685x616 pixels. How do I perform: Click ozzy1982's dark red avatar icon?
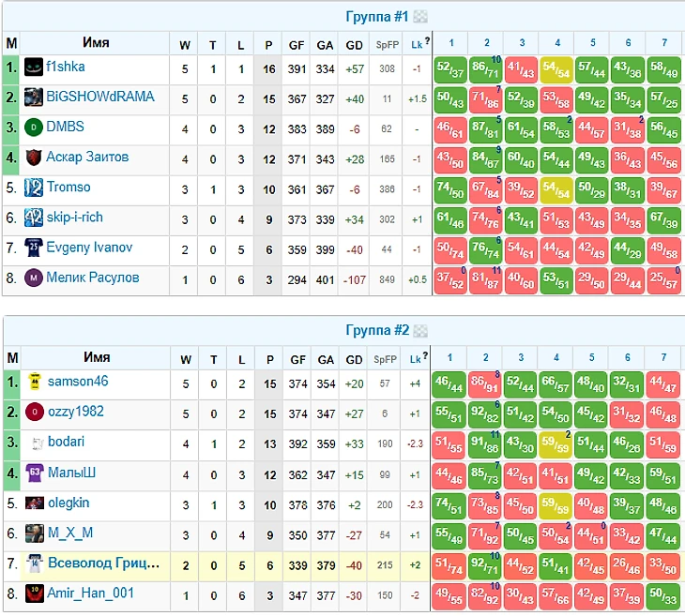tap(34, 413)
